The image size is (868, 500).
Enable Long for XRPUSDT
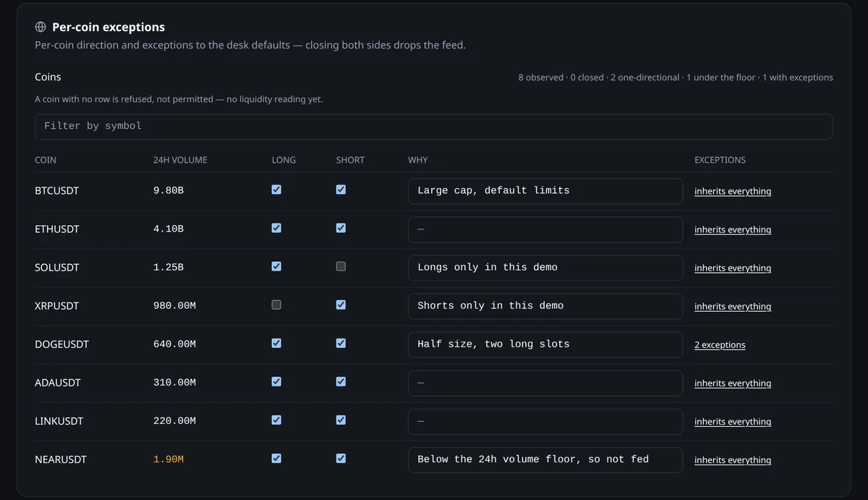276,305
